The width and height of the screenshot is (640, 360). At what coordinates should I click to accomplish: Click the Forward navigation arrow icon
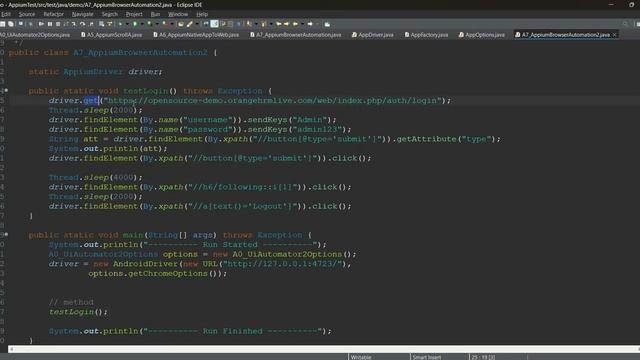click(309, 24)
